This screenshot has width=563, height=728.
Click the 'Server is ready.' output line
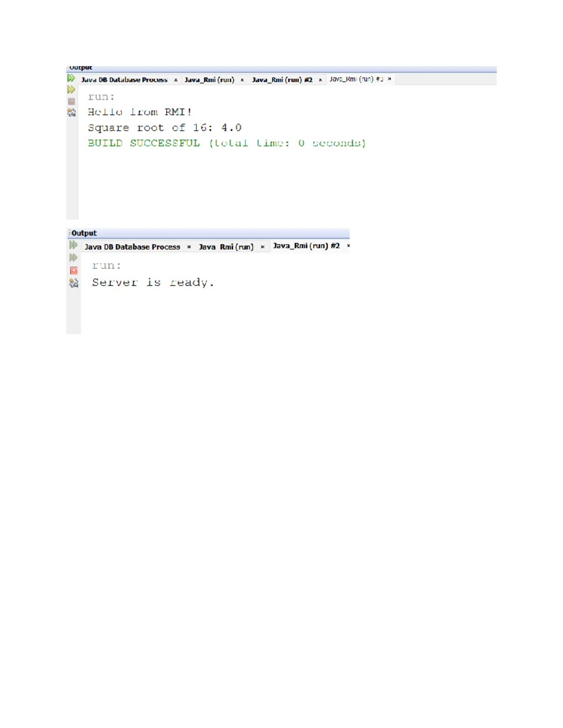tap(153, 282)
